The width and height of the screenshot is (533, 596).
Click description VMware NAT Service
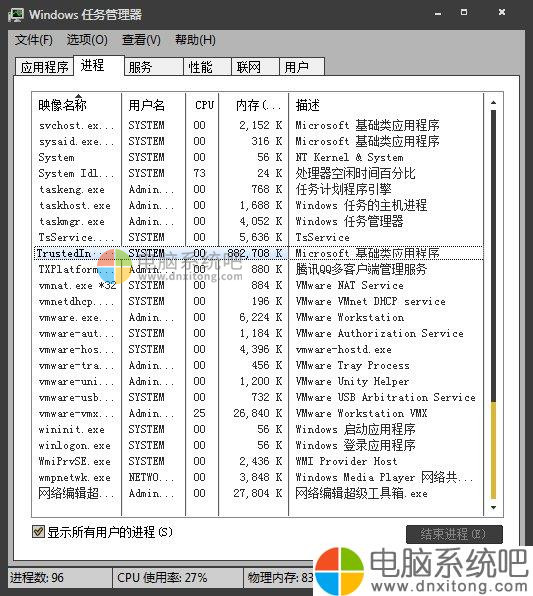tap(350, 285)
